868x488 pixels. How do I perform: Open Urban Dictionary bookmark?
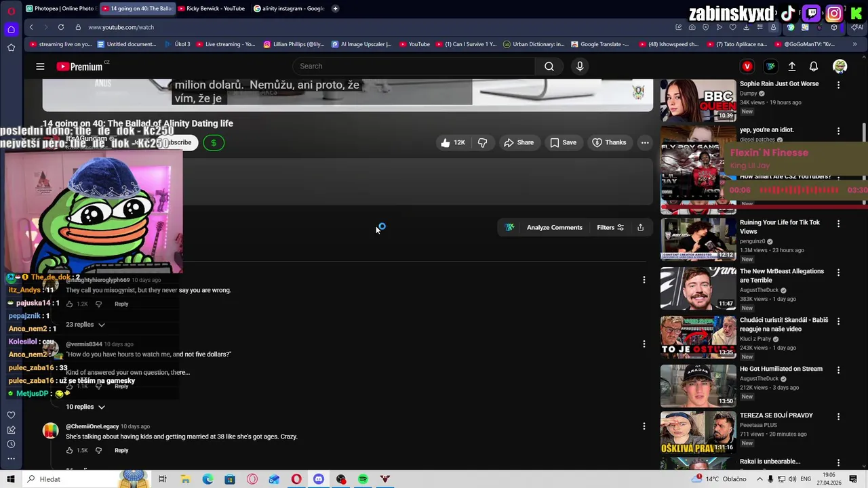(x=534, y=44)
